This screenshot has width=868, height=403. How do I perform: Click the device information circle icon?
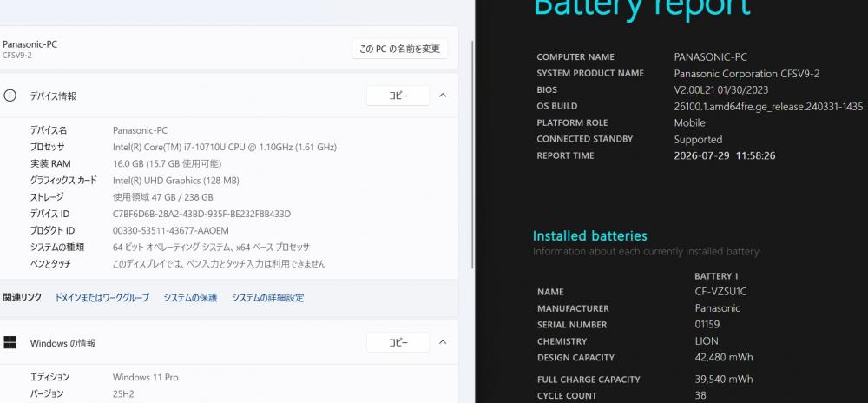(10, 96)
